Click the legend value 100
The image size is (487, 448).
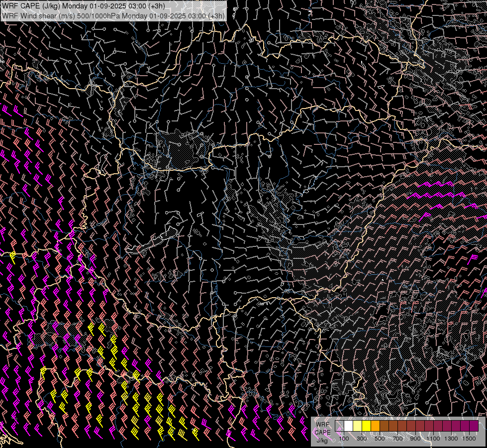point(344,439)
